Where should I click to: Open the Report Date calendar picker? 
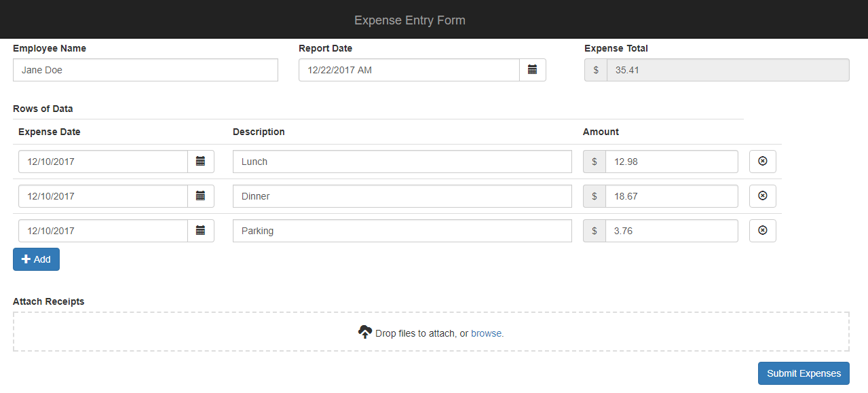532,70
